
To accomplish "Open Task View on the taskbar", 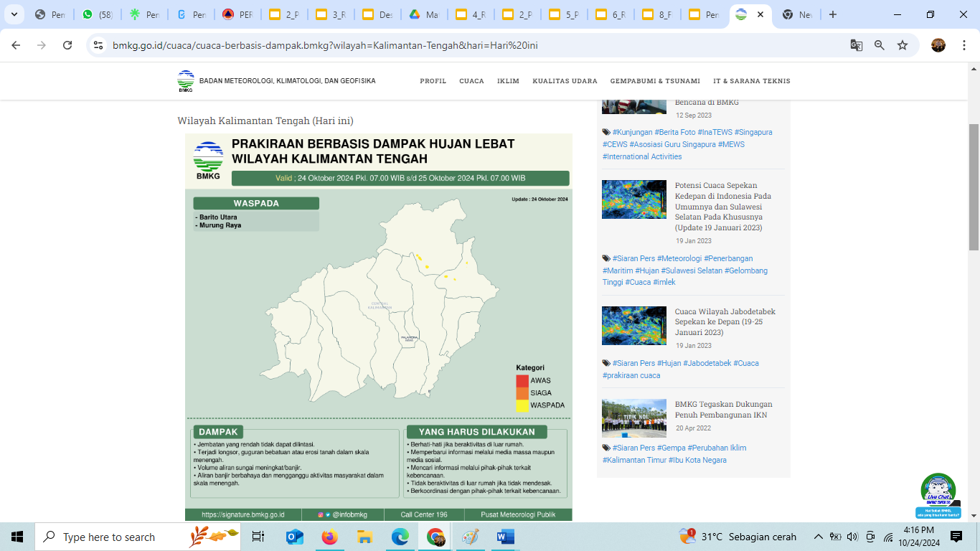I will click(x=258, y=537).
